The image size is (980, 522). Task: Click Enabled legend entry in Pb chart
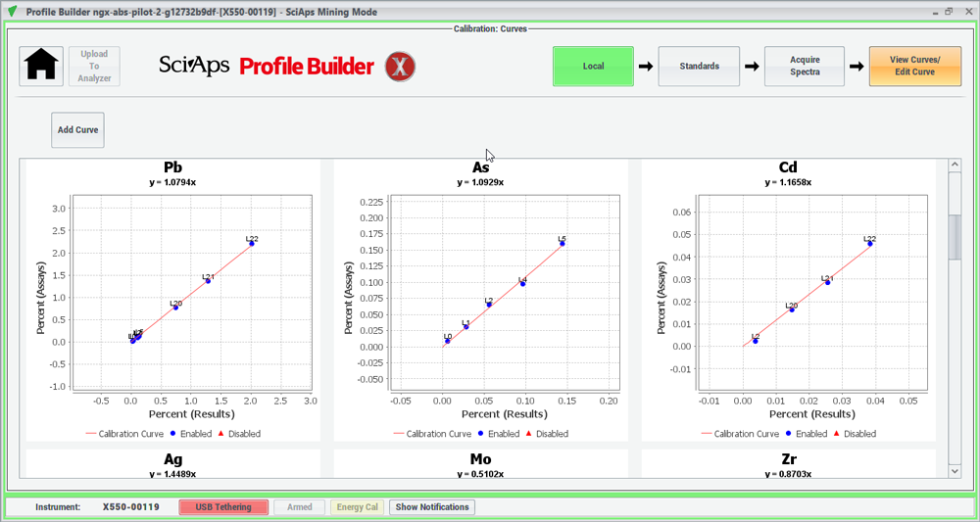191,434
